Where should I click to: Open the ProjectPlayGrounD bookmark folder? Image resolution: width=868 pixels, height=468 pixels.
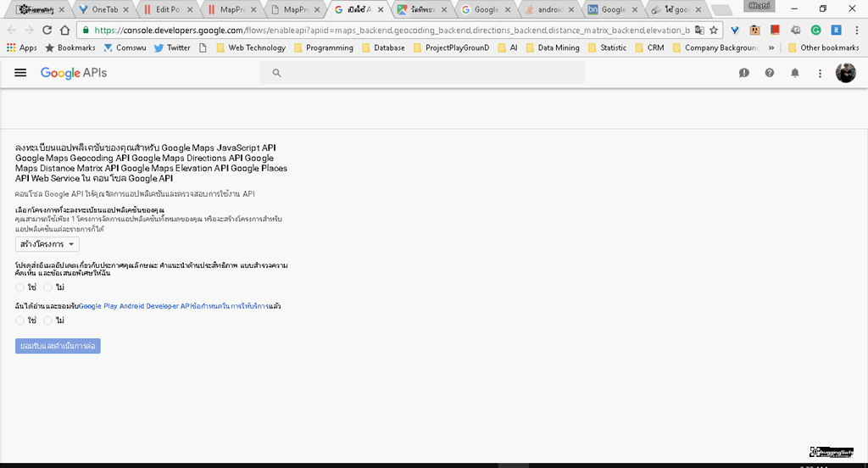tap(451, 47)
